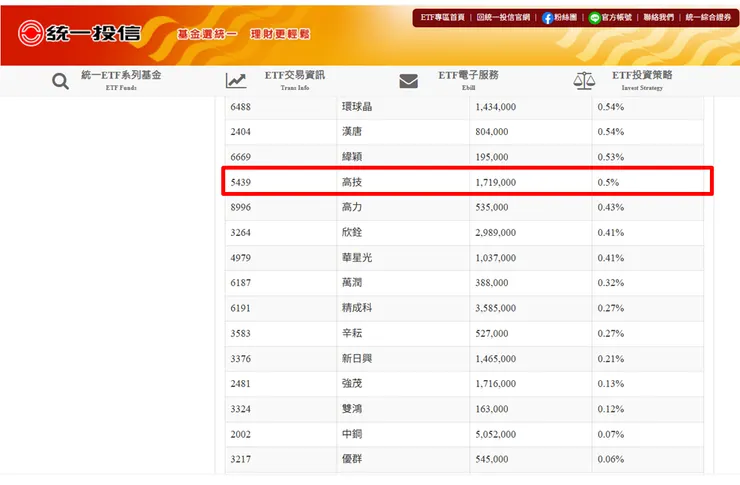740x485 pixels.
Task: Select stock name 高力
Action: click(x=352, y=207)
